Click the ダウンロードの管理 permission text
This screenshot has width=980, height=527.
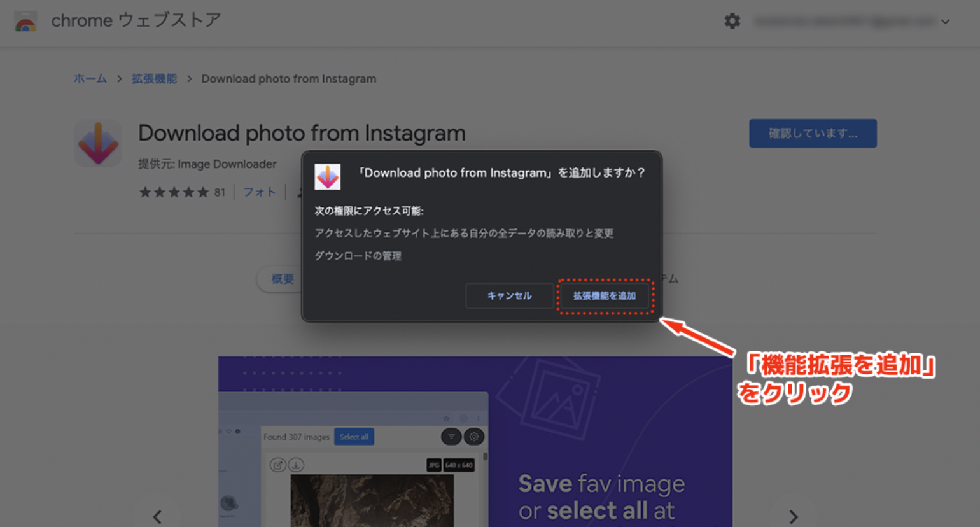click(x=358, y=256)
